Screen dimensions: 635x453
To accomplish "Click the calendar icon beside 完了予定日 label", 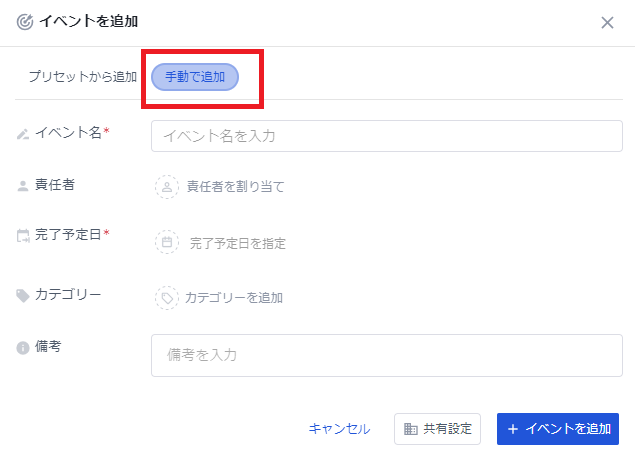I will [x=23, y=236].
